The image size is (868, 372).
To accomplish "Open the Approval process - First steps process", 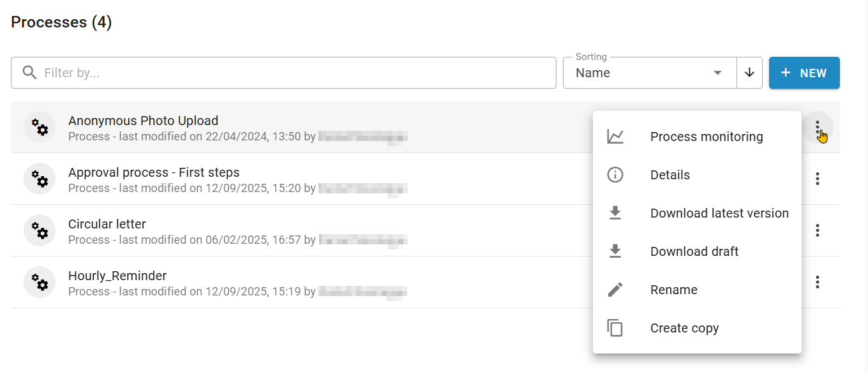I will tap(154, 172).
